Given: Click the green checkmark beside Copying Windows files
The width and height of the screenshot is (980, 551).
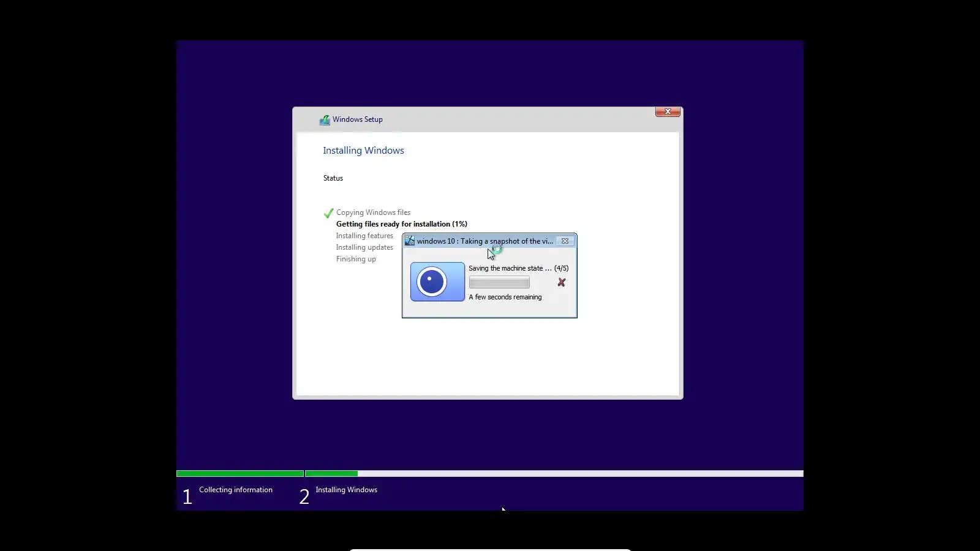Looking at the screenshot, I should click(328, 213).
